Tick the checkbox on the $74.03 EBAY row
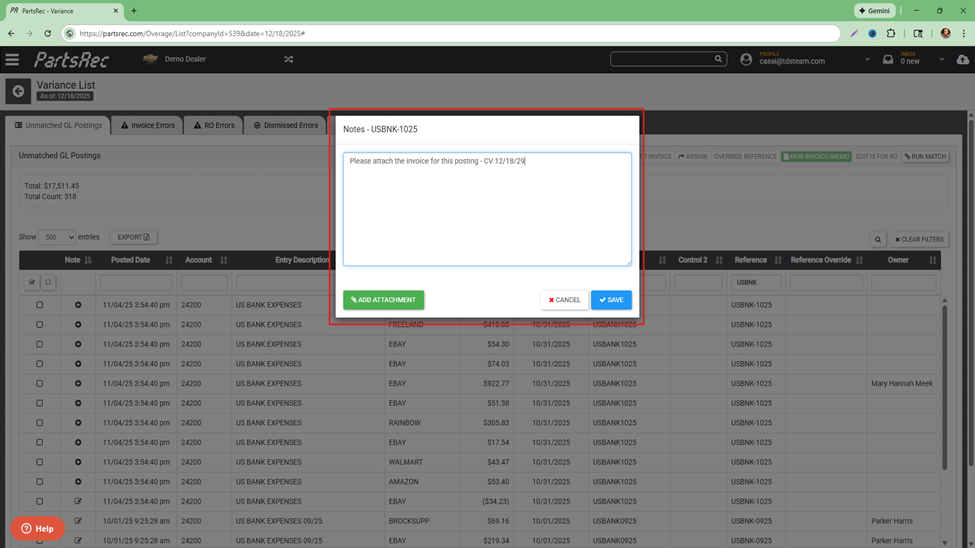Image resolution: width=975 pixels, height=548 pixels. tap(39, 364)
